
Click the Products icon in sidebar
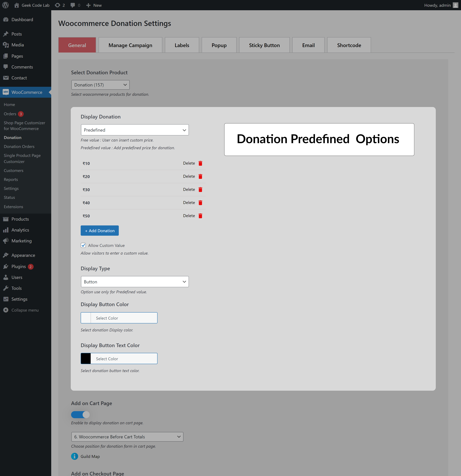pyautogui.click(x=6, y=219)
